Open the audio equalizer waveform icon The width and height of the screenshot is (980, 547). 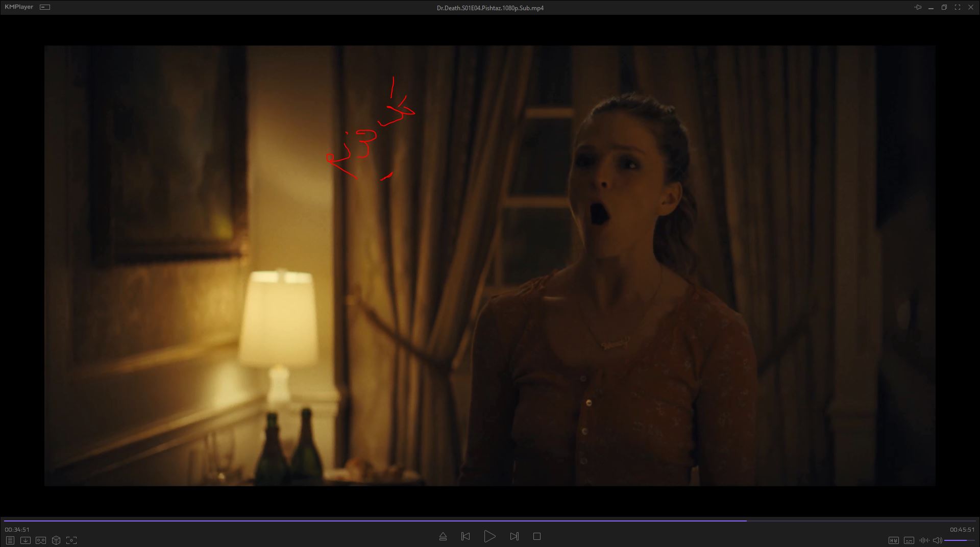click(x=924, y=540)
